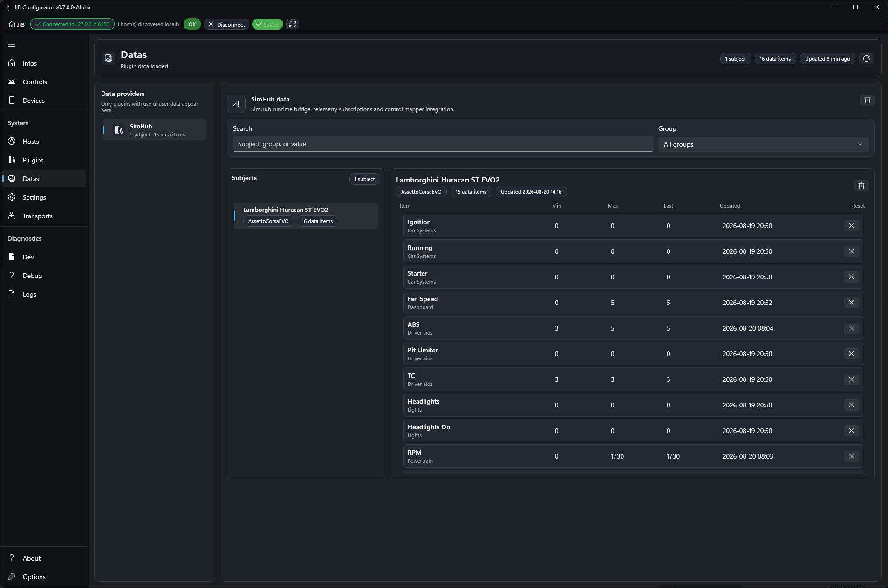
Task: Open the Infos page
Action: tap(44, 63)
